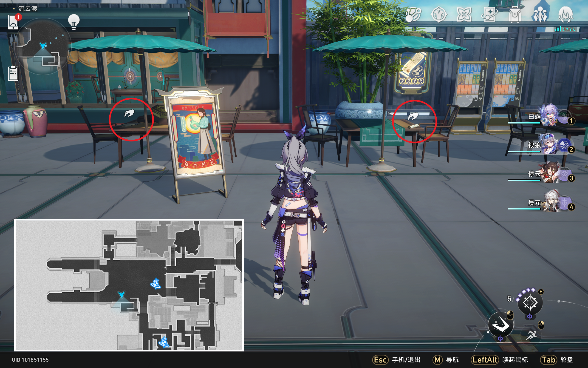Click the 白露 character name label
588x368 pixels.
534,117
